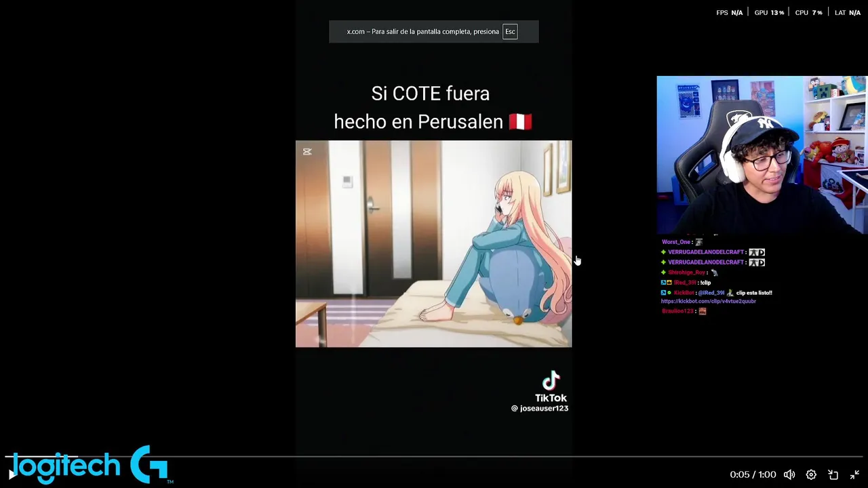
Task: Play the video with the play button
Action: click(x=12, y=474)
